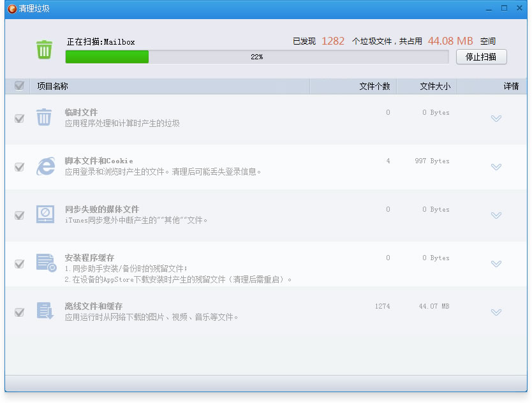Viewport: 532px width, 403px height.
Task: Uncheck the 脚本文件和Cookie checkbox
Action: coord(19,167)
